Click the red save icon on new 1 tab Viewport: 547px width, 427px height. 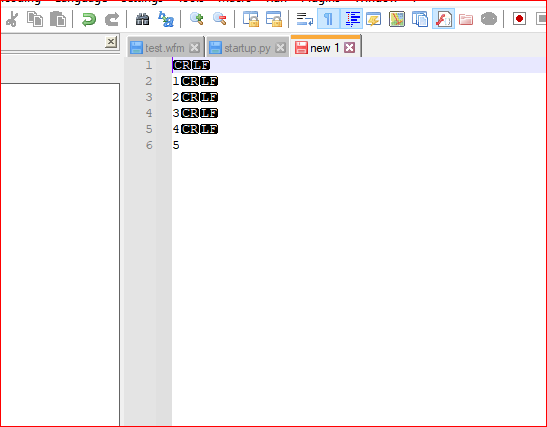tap(301, 47)
